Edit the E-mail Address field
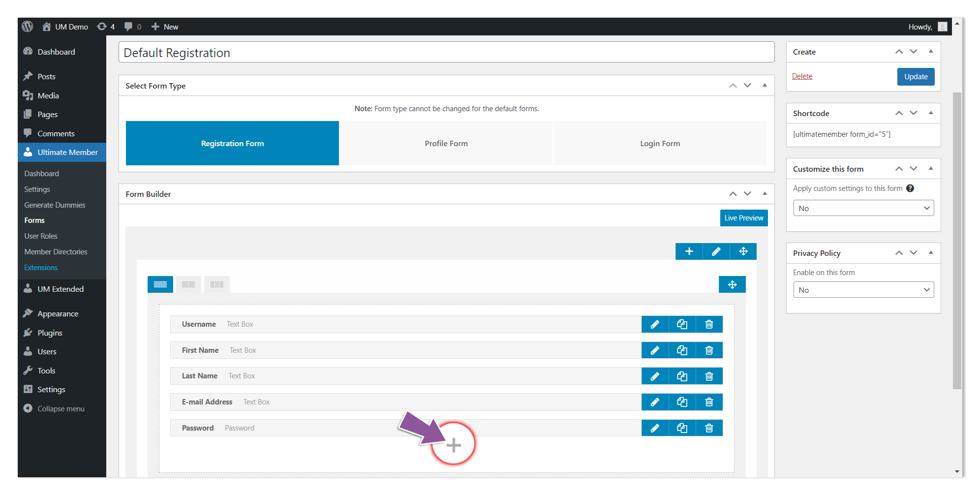 click(655, 402)
